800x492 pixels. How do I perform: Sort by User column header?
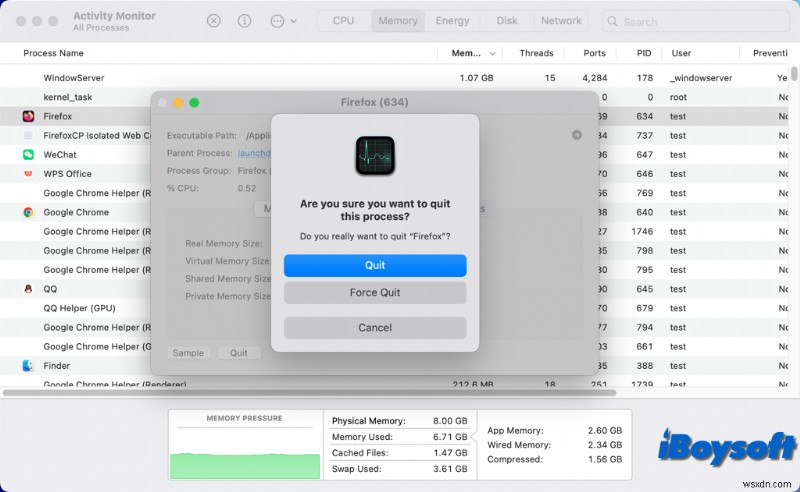[x=681, y=53]
